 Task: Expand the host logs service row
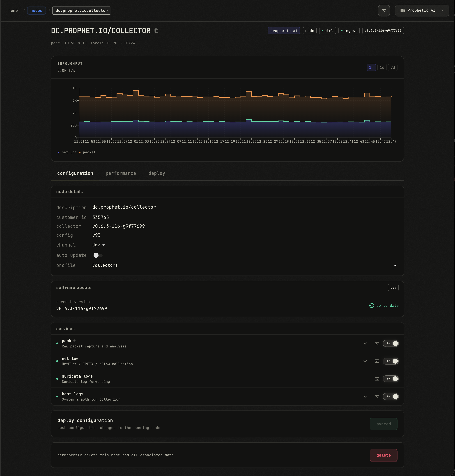pos(365,397)
